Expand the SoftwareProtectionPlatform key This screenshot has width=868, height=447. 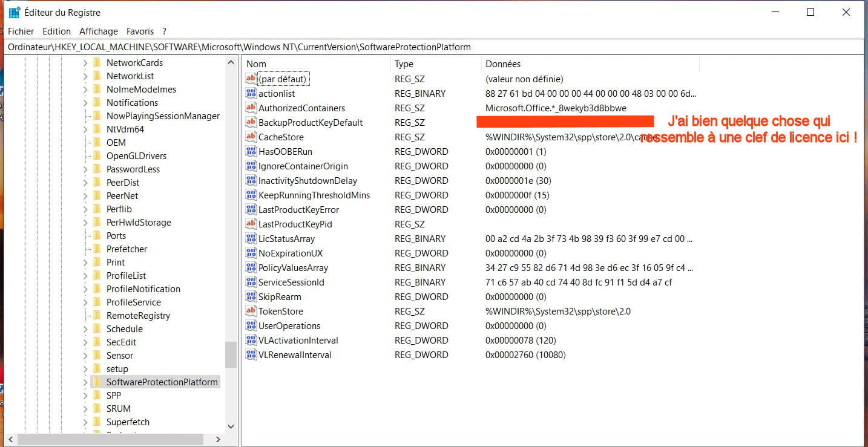click(85, 382)
